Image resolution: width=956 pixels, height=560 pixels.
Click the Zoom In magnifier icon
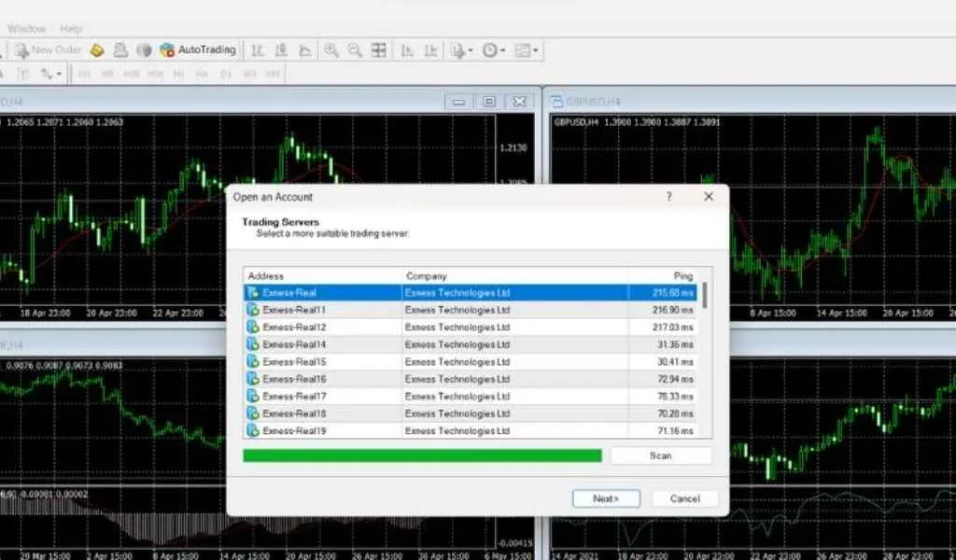(331, 49)
